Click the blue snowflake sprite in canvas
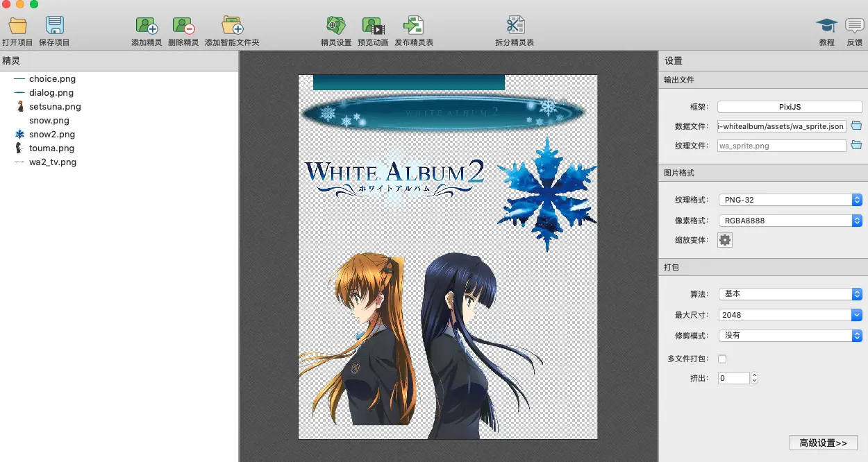The width and height of the screenshot is (868, 462). [547, 194]
